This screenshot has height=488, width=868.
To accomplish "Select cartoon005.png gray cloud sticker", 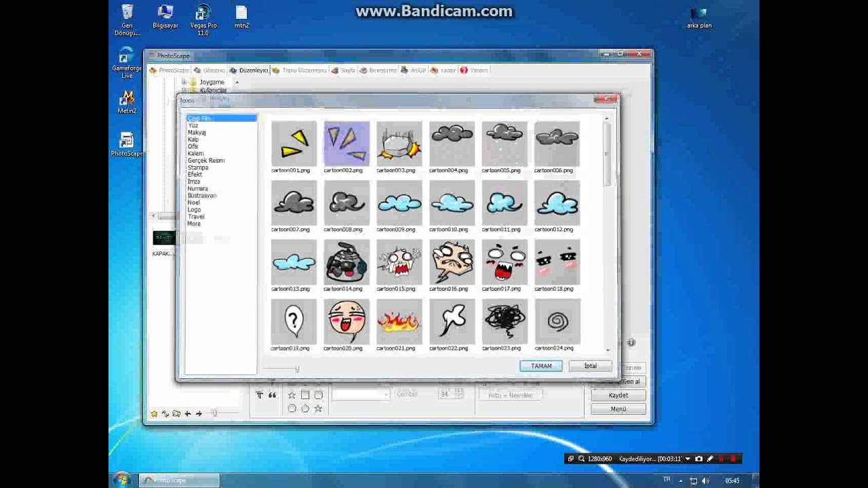I will point(505,144).
